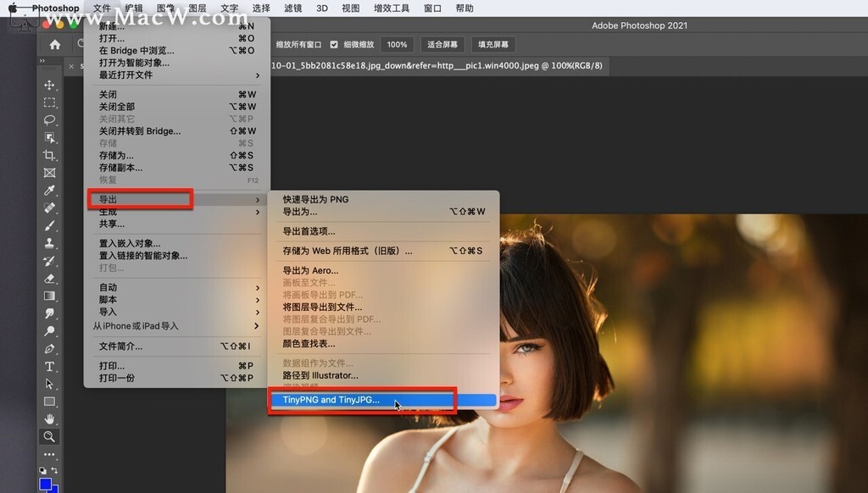Select the Zoom magnifier tool
This screenshot has height=493, width=868.
pos(49,436)
